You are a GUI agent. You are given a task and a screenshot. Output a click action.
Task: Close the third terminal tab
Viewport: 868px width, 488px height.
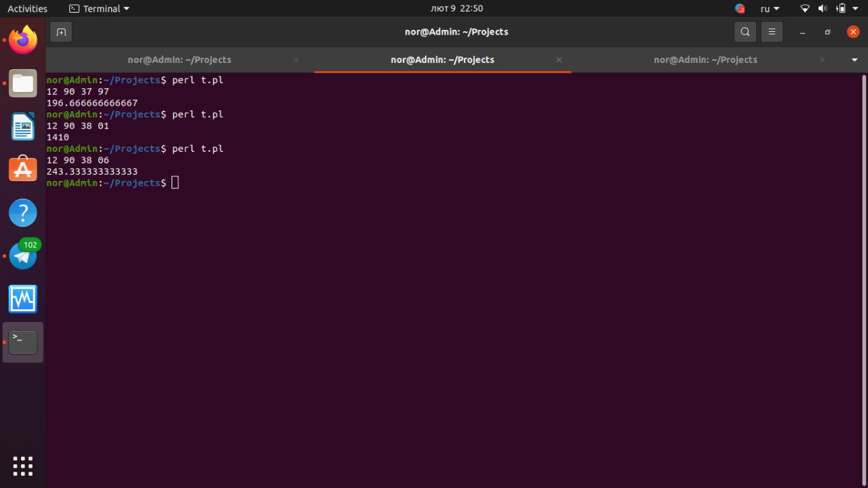(822, 60)
